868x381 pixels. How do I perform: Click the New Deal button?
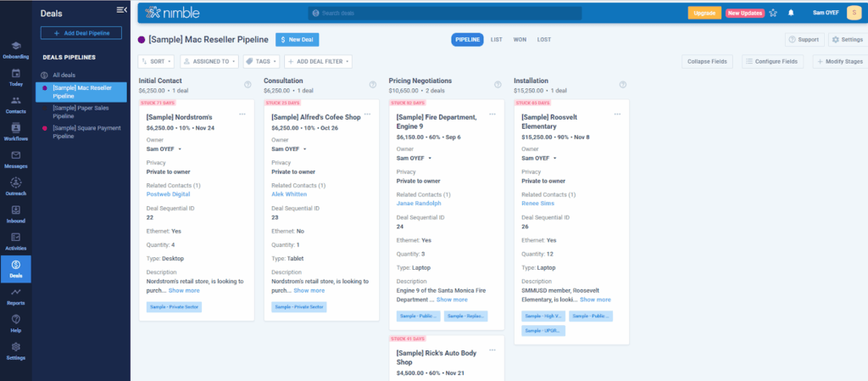click(x=298, y=39)
